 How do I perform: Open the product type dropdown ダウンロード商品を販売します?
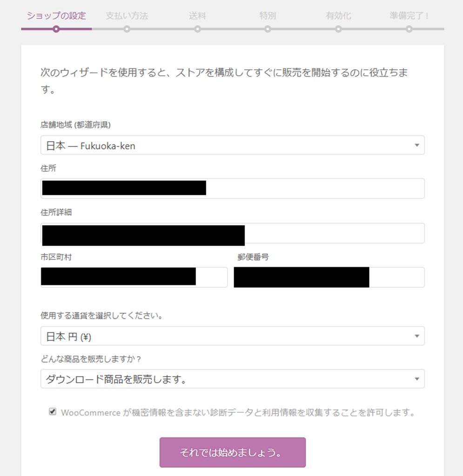[232, 379]
